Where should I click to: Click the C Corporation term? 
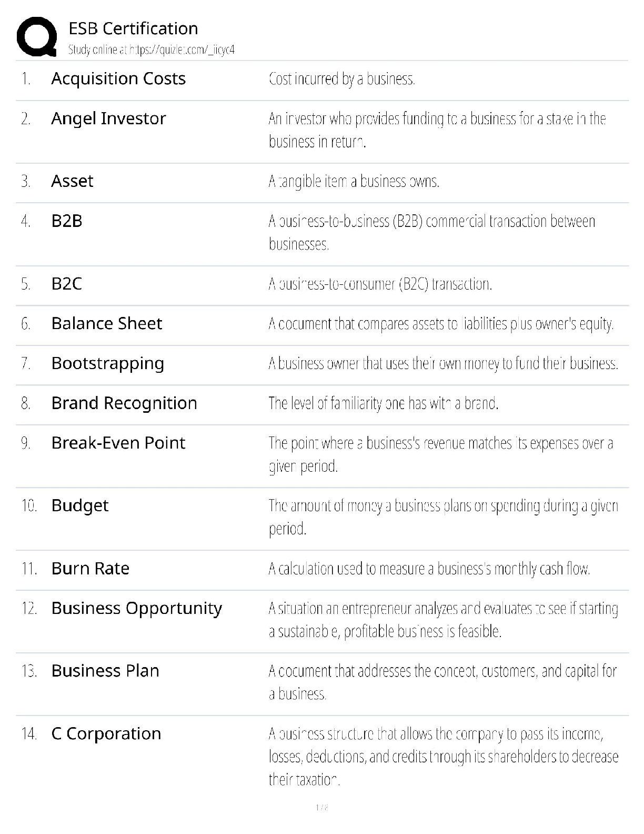106,733
